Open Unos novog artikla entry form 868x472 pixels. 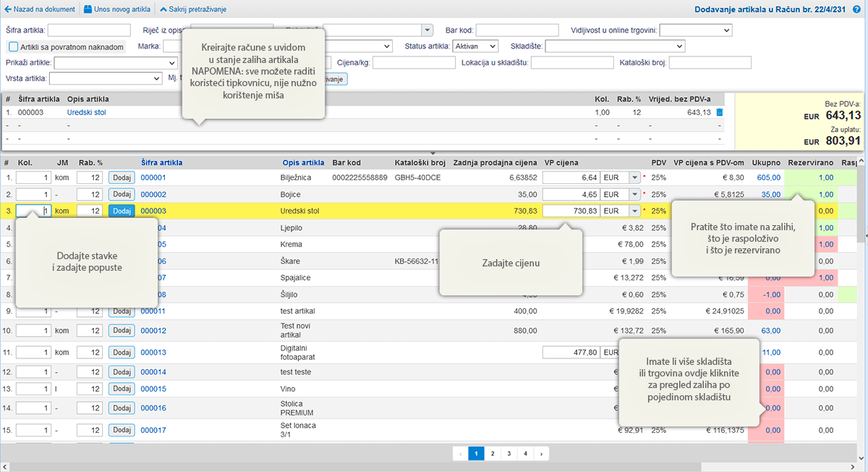(116, 9)
